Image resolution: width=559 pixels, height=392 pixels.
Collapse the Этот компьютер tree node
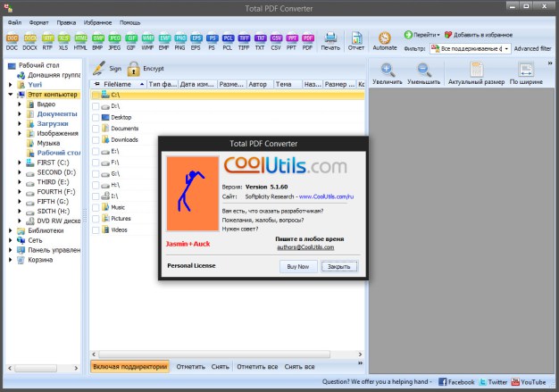[x=11, y=95]
